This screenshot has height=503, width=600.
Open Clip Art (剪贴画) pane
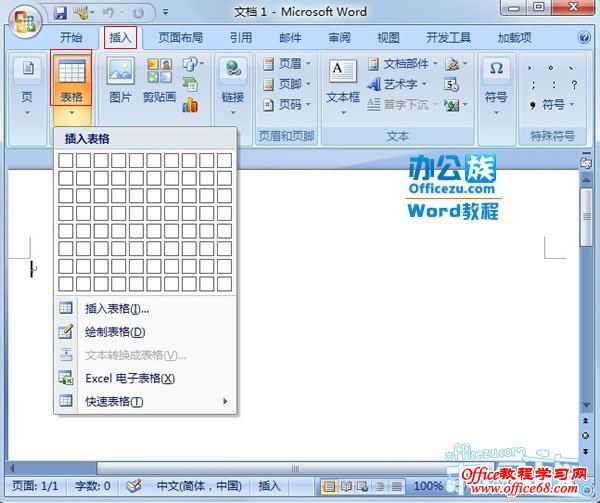pos(160,81)
